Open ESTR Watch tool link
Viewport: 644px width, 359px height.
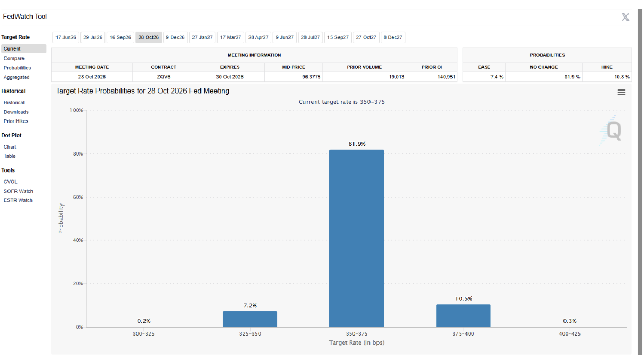pos(18,200)
